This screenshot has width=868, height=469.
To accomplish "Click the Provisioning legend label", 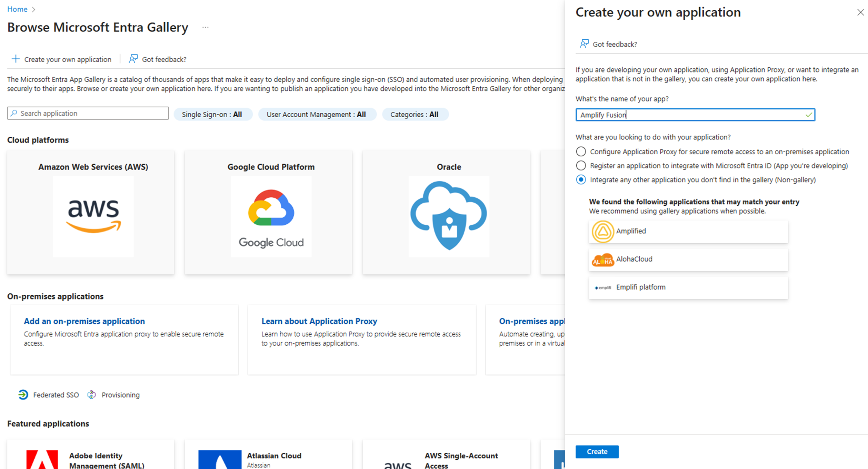I will coord(121,395).
